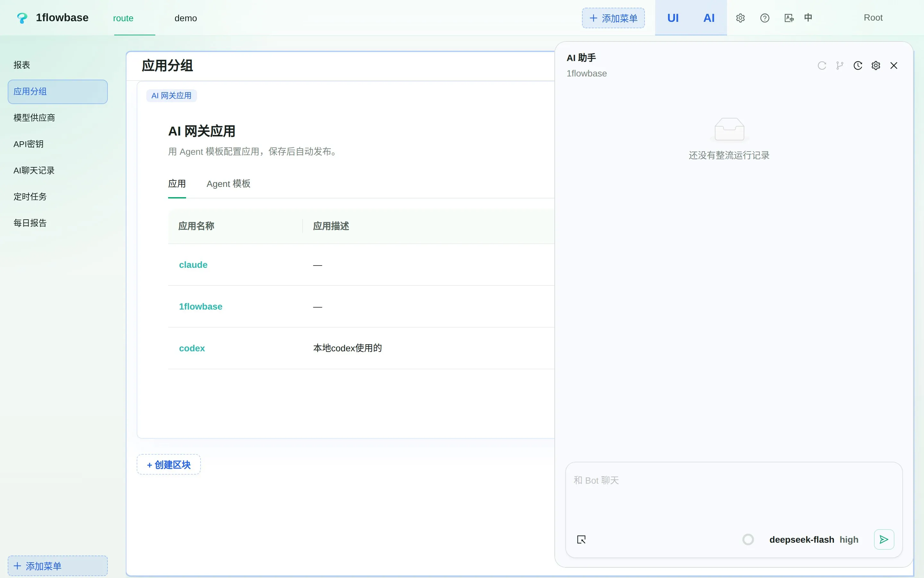
Task: Switch to the demo tab
Action: coord(185,18)
